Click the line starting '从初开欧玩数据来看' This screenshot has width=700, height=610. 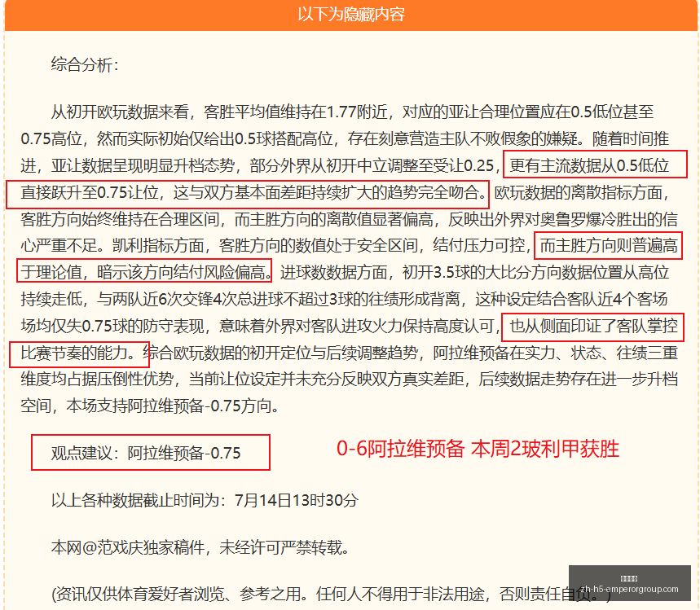tap(352, 112)
